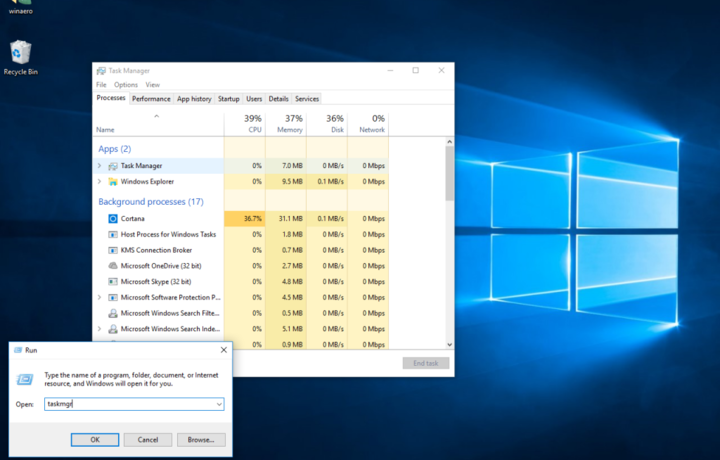This screenshot has width=720, height=460.
Task: Click the Task Manager title bar icon
Action: (101, 71)
